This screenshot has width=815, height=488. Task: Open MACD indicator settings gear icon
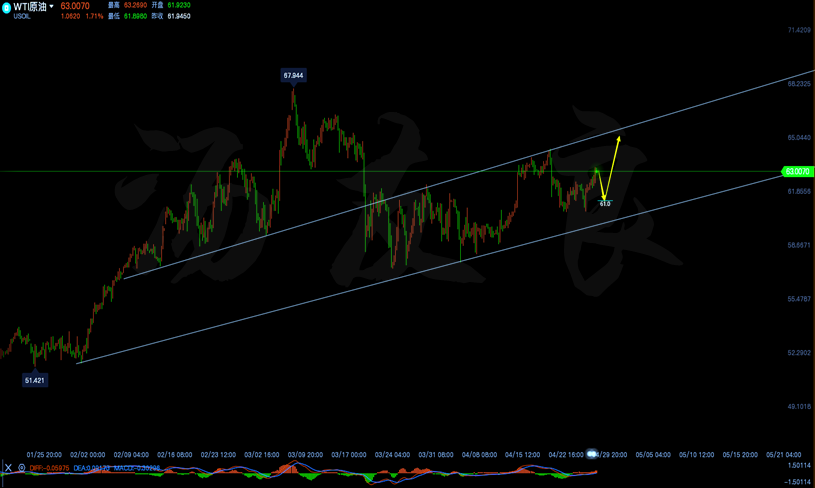[21, 468]
